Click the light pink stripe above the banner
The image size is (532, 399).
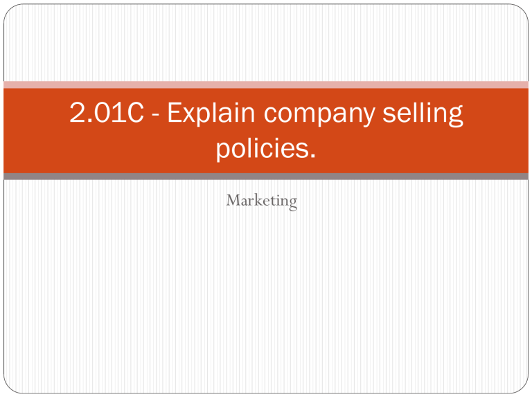coord(266,85)
